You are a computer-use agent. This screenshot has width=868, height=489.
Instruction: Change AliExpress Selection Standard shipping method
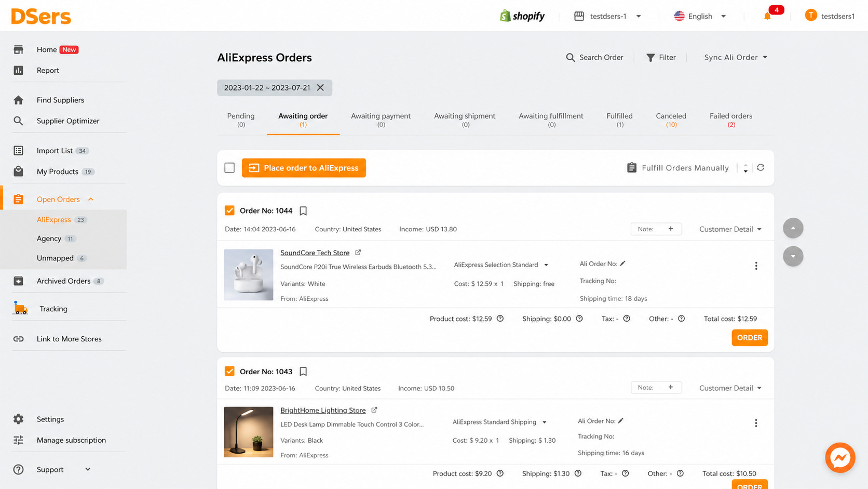tap(501, 265)
